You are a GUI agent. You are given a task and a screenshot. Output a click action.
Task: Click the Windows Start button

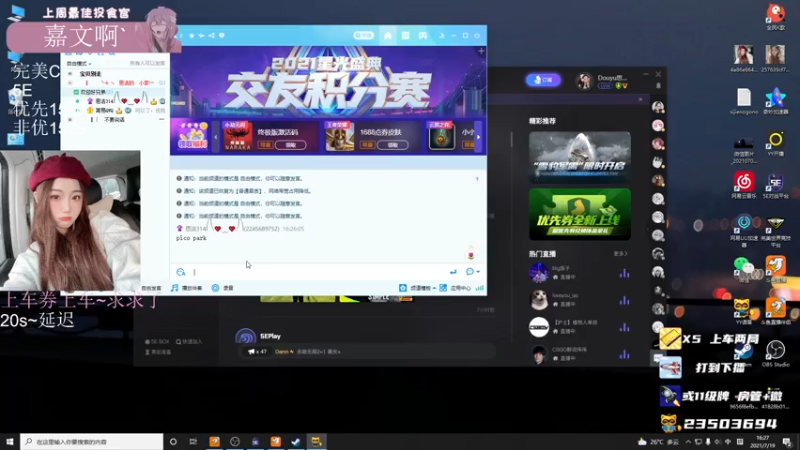pyautogui.click(x=10, y=441)
